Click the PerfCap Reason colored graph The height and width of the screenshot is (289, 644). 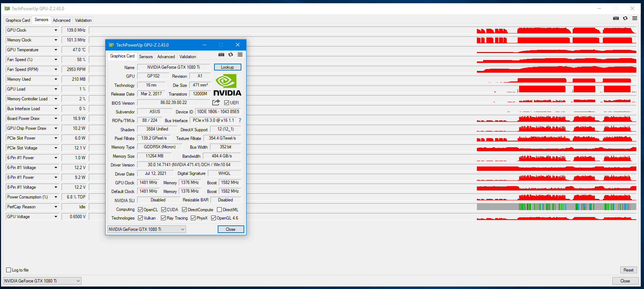pos(363,207)
